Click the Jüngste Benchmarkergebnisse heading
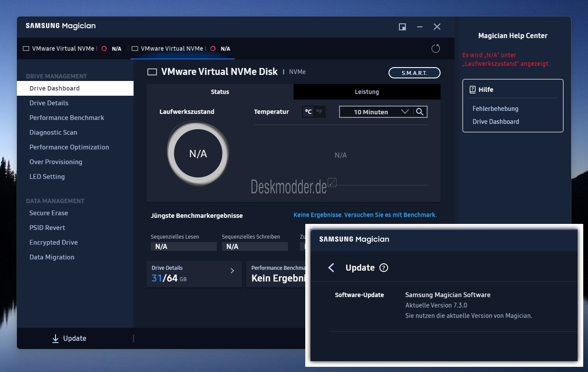The width and height of the screenshot is (588, 372). pos(197,216)
